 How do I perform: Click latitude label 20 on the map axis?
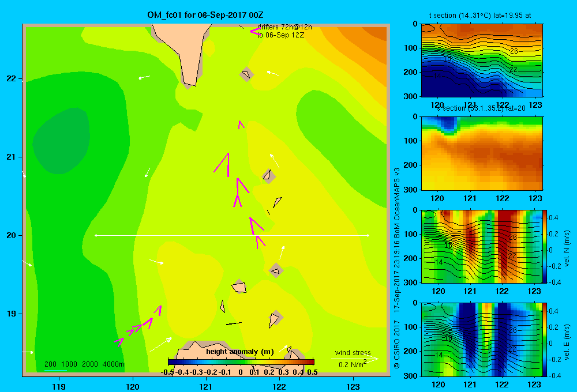tap(12, 235)
